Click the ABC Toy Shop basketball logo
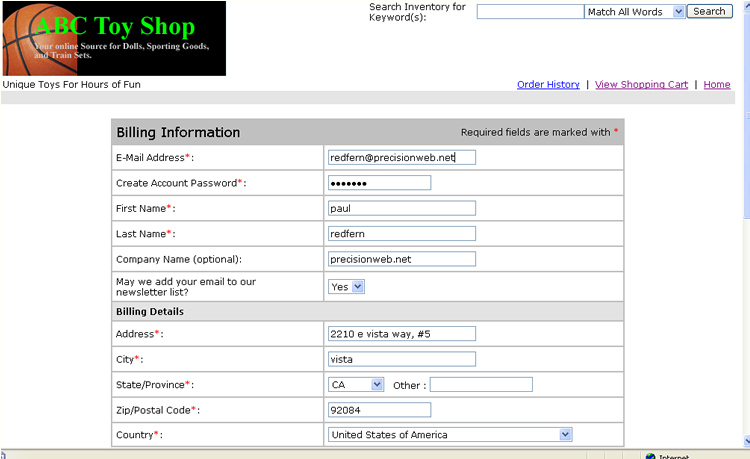This screenshot has height=459, width=750. pos(113,38)
